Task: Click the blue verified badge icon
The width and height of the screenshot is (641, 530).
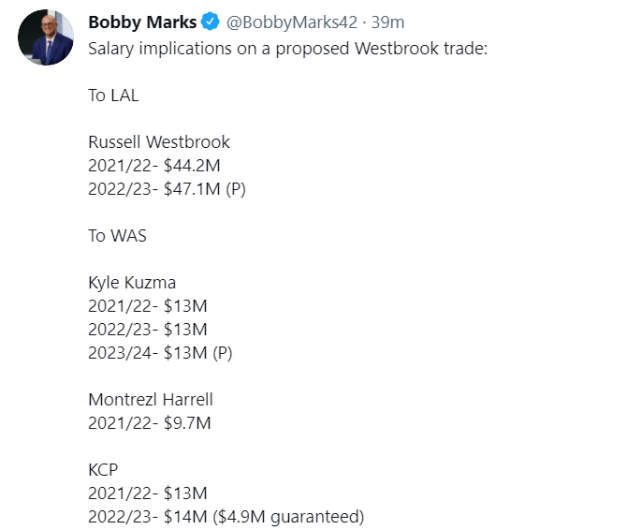Action: pyautogui.click(x=212, y=23)
